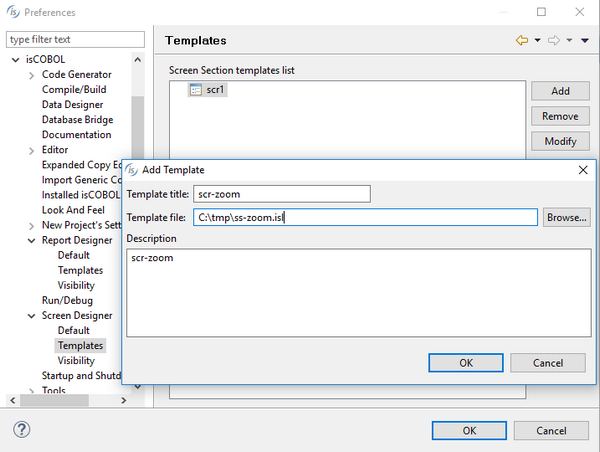Click the help question mark icon
This screenshot has width=600, height=452.
tap(22, 429)
